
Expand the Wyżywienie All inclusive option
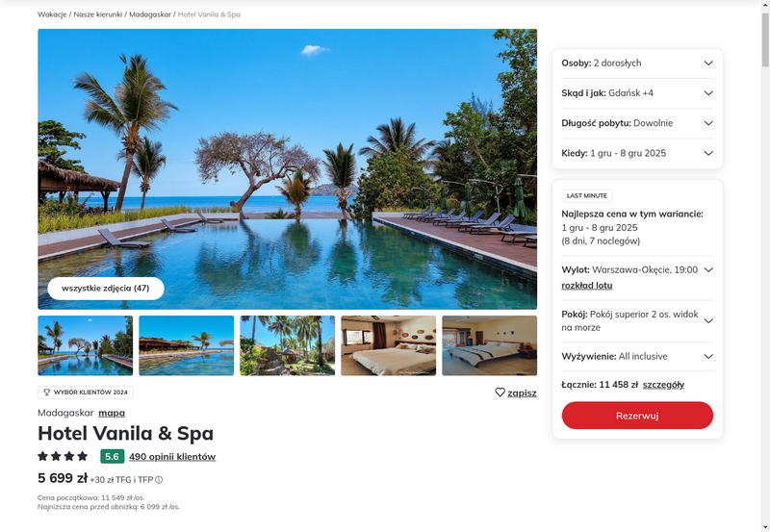[637, 356]
